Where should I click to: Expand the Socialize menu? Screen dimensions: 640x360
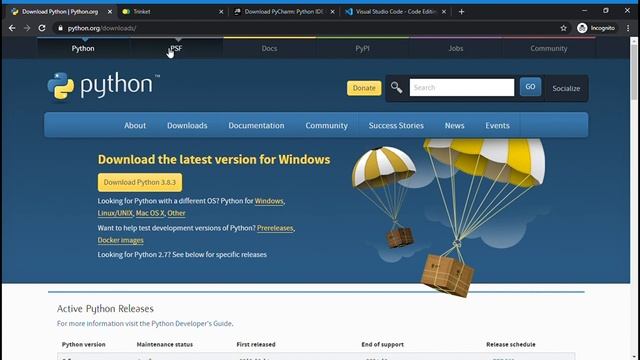[x=566, y=88]
